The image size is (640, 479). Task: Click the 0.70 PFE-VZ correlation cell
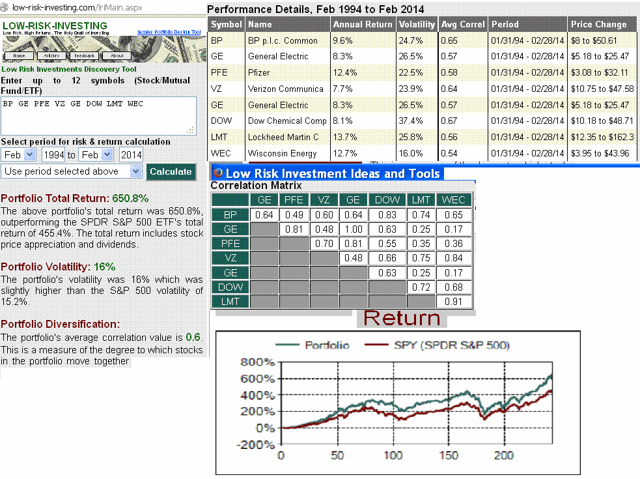click(x=324, y=244)
